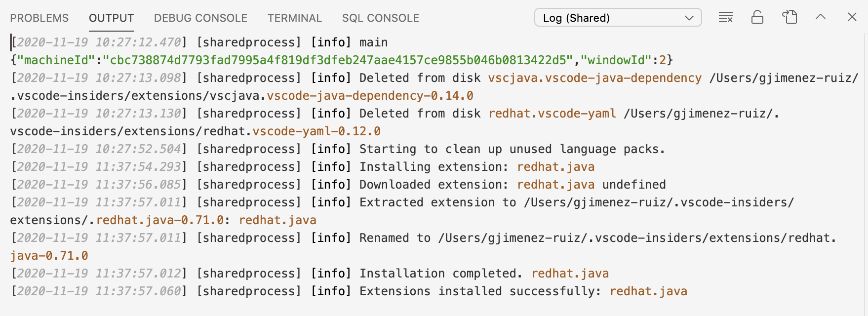The image size is (868, 316).
Task: Toggle the auto-scroll lock for output
Action: point(757,17)
